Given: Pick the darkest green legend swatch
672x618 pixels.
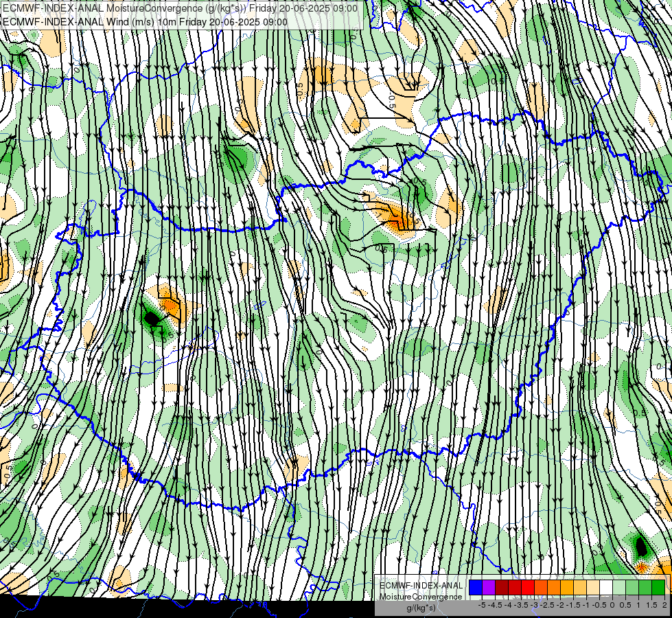Looking at the screenshot, I should pos(658,587).
